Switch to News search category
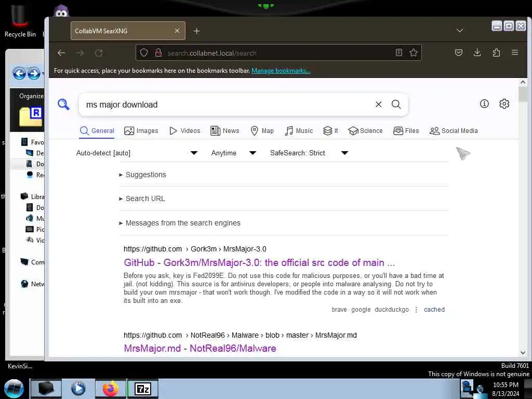532x399 pixels. pyautogui.click(x=225, y=131)
